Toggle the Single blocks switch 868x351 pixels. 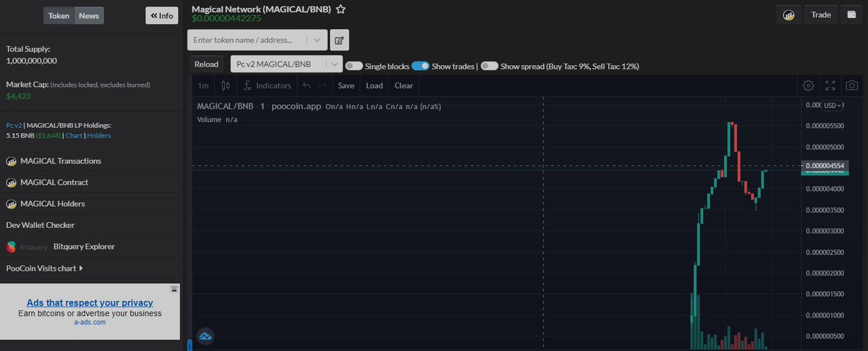coord(354,66)
